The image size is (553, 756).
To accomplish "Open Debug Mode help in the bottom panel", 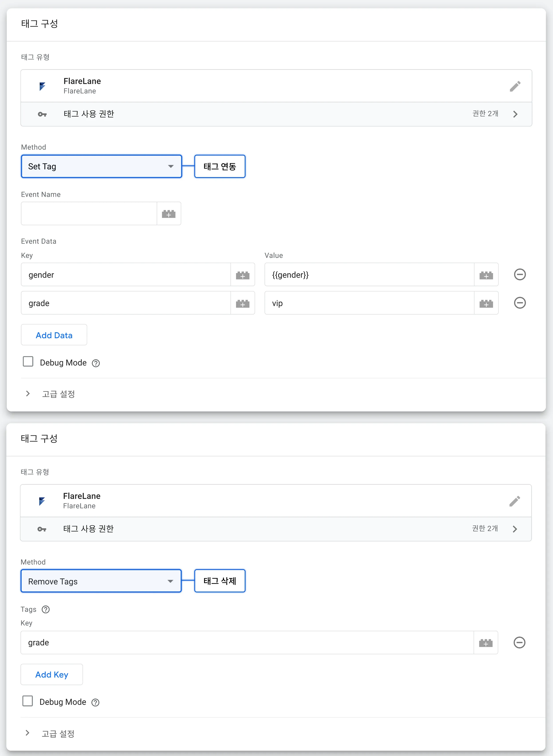I will (95, 703).
